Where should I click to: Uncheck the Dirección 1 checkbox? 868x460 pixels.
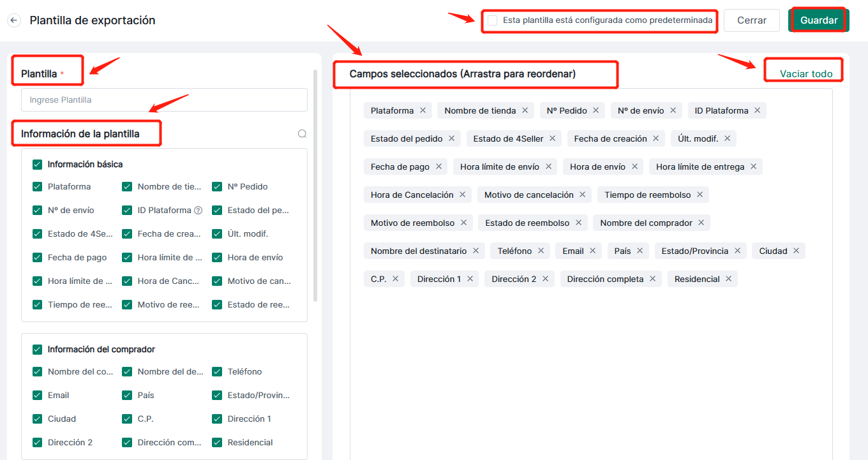217,419
